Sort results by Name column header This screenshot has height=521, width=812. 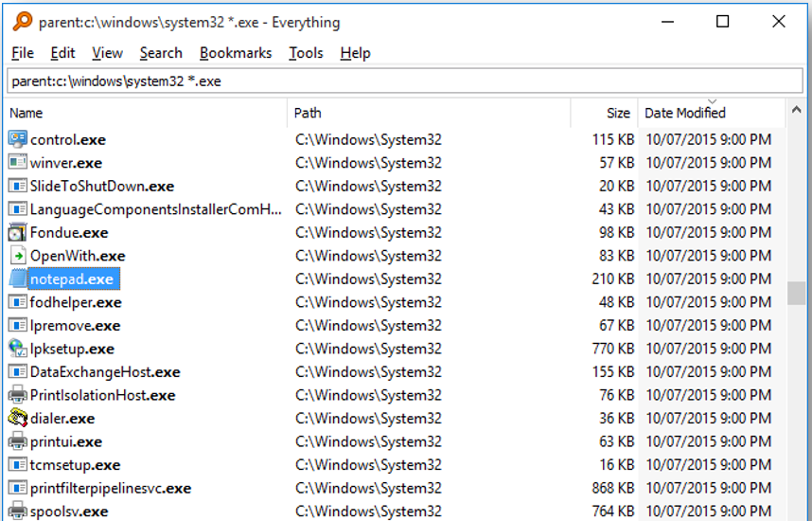coord(147,113)
